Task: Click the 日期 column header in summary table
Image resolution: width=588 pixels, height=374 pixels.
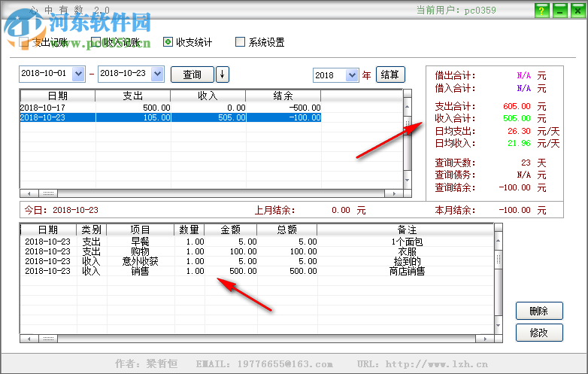Action: pos(58,96)
